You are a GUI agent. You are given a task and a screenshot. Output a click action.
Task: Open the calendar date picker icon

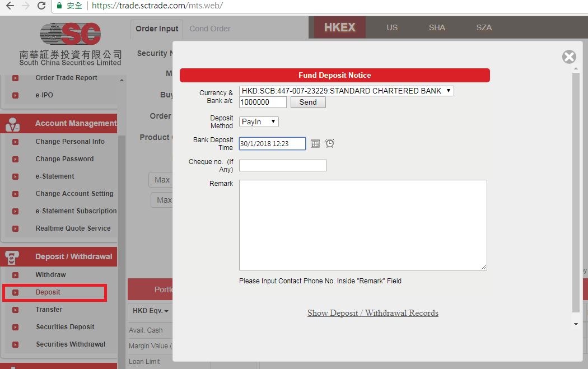[315, 144]
